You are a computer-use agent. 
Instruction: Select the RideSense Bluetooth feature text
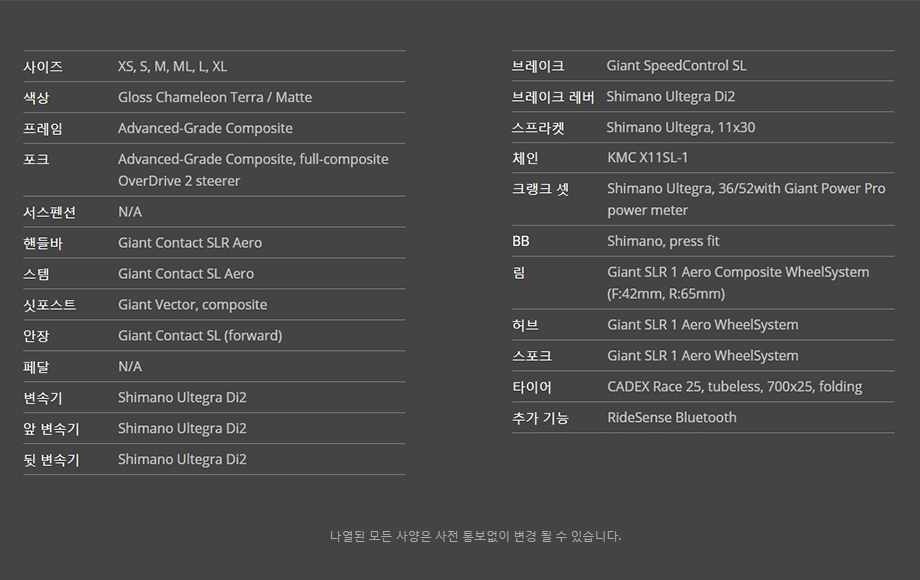(x=671, y=418)
